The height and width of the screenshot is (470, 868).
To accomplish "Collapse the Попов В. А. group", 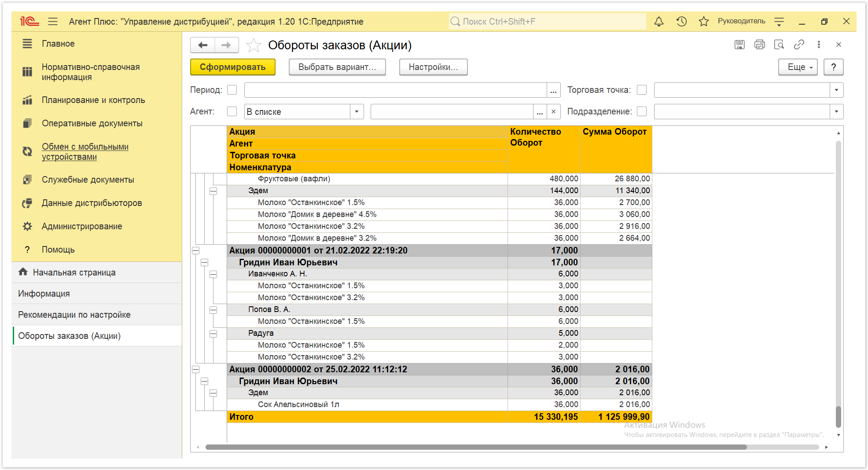I will [x=213, y=310].
